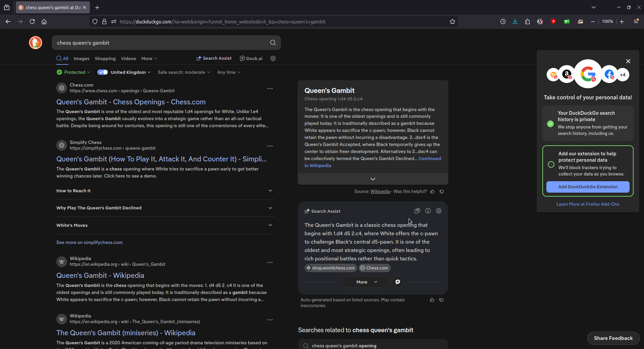644x349 pixels.
Task: Close the privacy promo popup
Action: (x=628, y=61)
